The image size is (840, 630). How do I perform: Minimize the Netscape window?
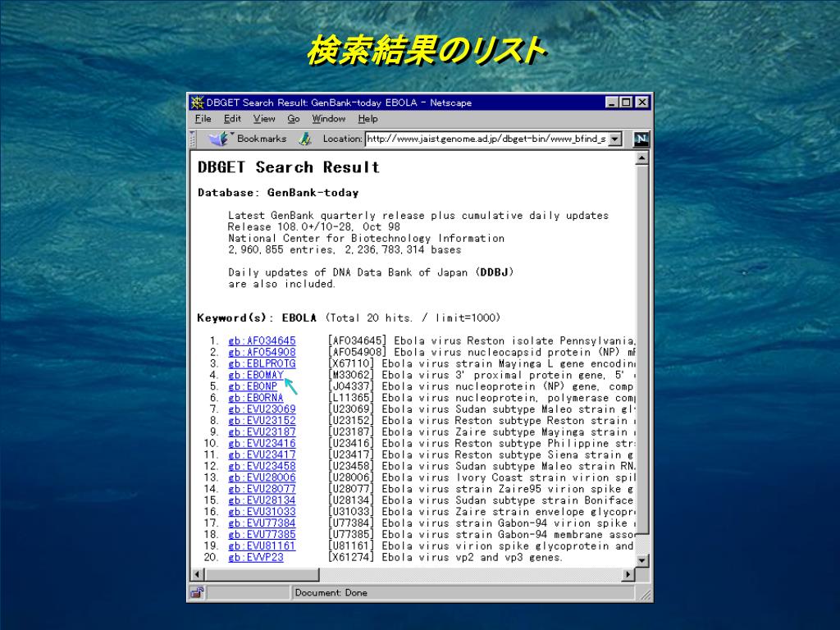[x=612, y=102]
